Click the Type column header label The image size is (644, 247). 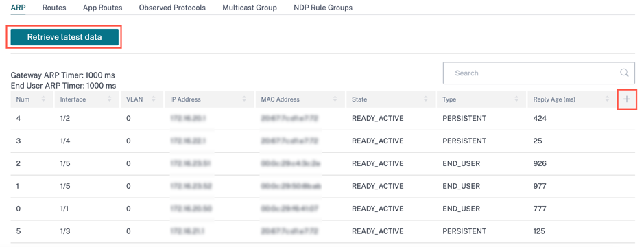coord(449,99)
